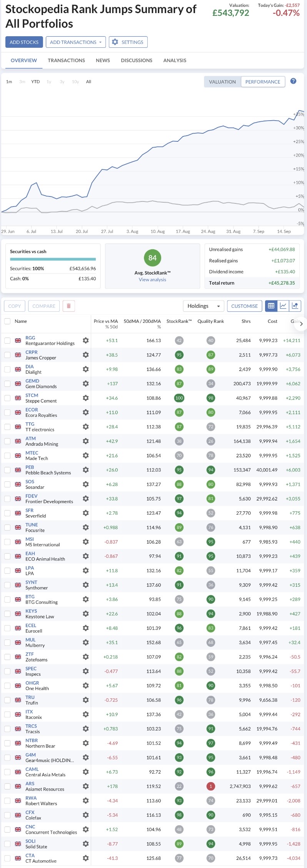
Task: Show more columns with right chevron
Action: click(x=301, y=324)
